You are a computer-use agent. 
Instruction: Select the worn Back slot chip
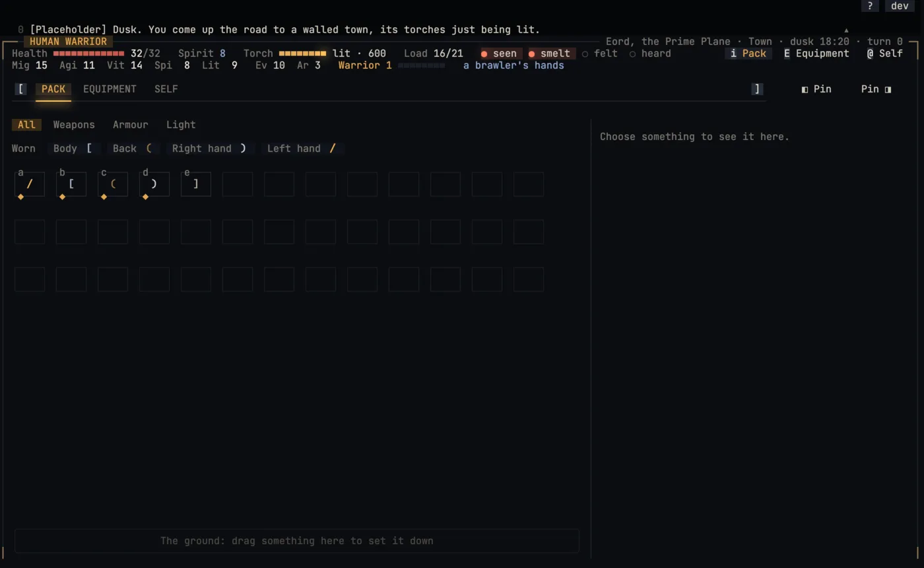133,149
